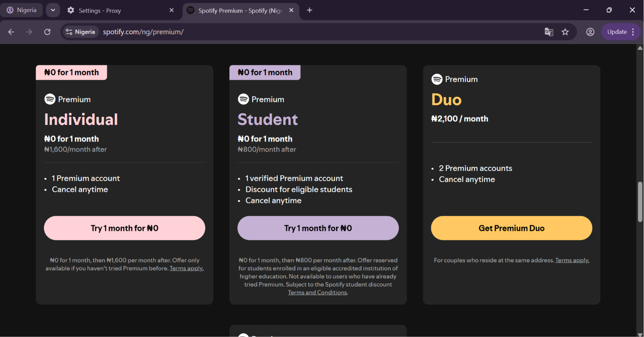Click '1 Premium account' bullet on Individual
This screenshot has height=337, width=644.
pyautogui.click(x=86, y=178)
